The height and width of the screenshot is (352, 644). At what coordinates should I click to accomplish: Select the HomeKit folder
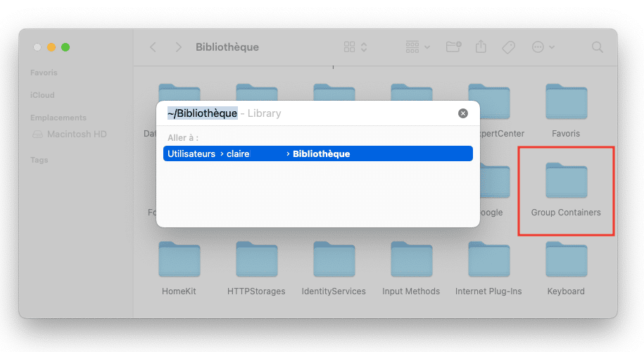click(179, 259)
